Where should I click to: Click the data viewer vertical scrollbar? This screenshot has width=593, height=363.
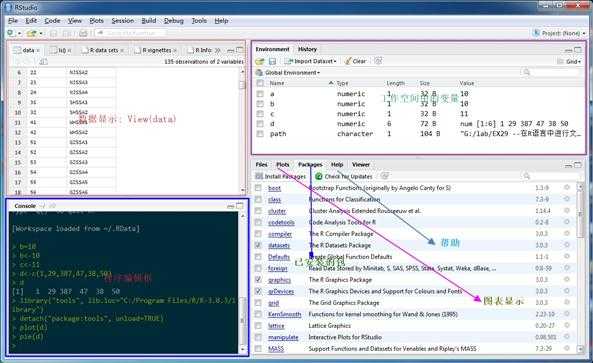click(x=242, y=130)
